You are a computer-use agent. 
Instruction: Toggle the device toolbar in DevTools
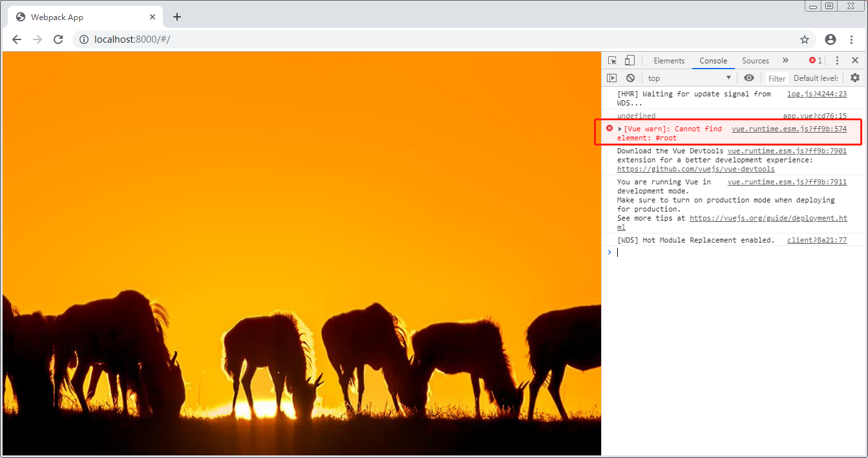pyautogui.click(x=630, y=61)
